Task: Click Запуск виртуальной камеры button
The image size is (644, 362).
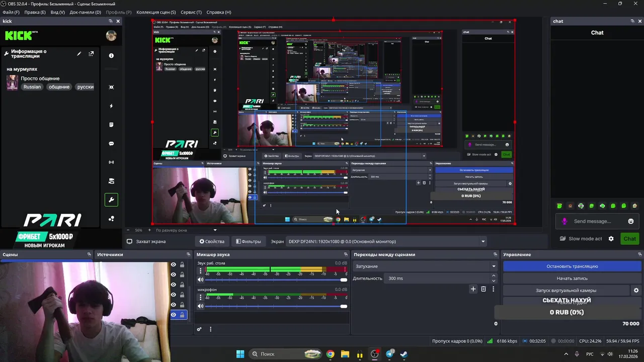Action: pyautogui.click(x=566, y=290)
